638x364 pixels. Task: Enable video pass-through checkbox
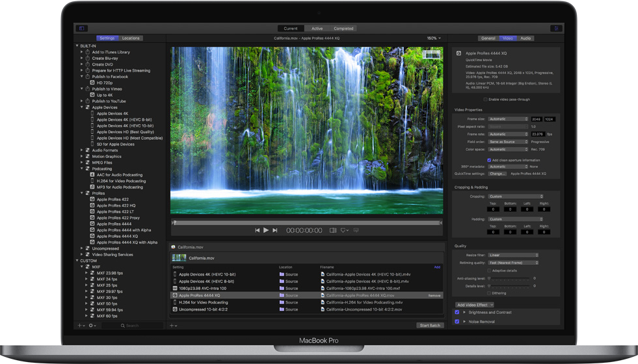click(x=485, y=99)
